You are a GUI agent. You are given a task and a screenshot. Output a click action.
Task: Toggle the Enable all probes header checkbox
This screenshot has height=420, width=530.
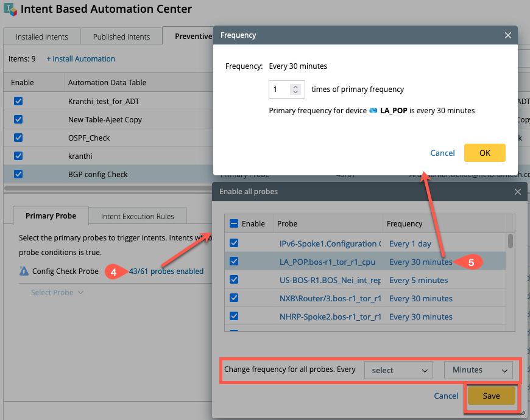pyautogui.click(x=233, y=223)
